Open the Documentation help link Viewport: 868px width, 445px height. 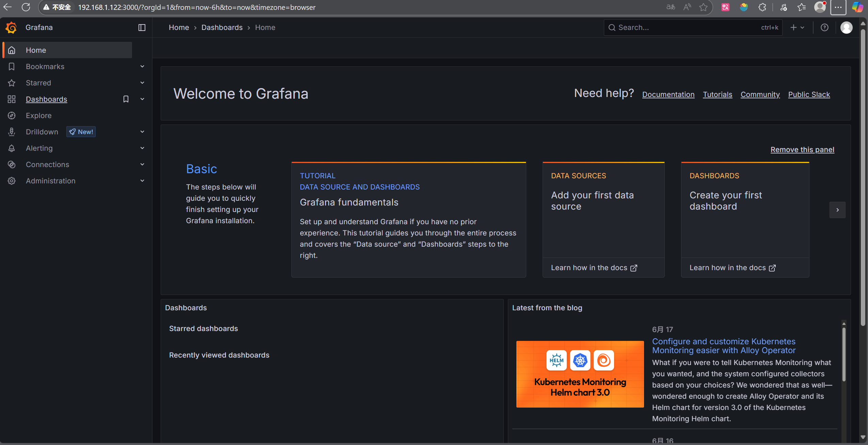(x=668, y=95)
